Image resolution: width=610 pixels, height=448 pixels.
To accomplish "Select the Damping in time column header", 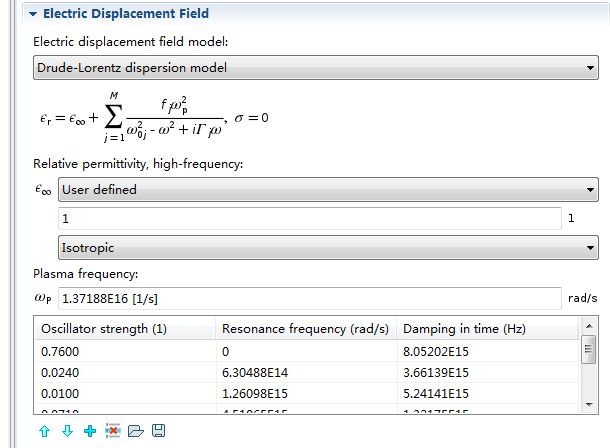I will click(487, 329).
